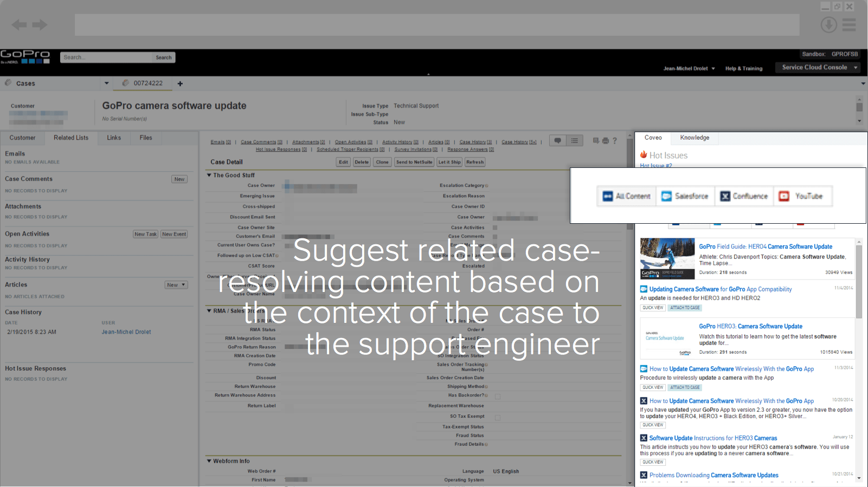Click the printer icon in case toolbar
Screen dimensions: 868x487
(x=605, y=141)
